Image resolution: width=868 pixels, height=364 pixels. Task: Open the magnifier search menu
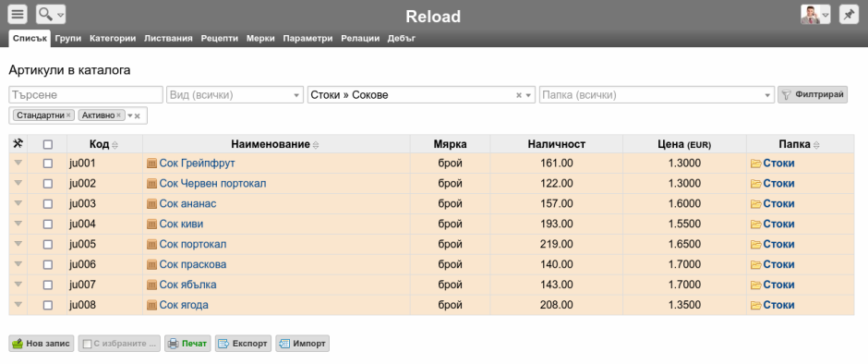pos(51,15)
